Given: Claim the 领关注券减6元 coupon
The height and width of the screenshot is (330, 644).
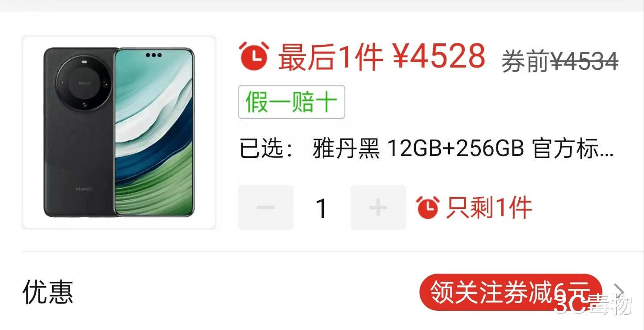Looking at the screenshot, I should [x=510, y=292].
